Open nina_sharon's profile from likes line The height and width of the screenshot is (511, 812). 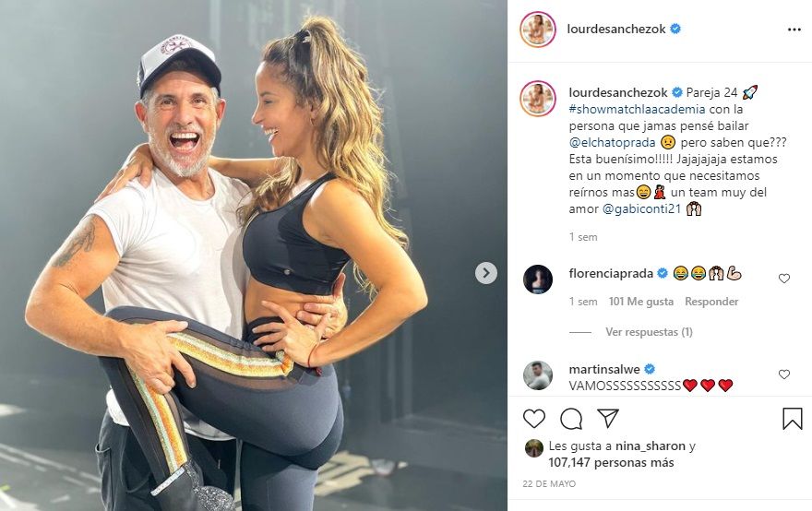[x=651, y=447]
